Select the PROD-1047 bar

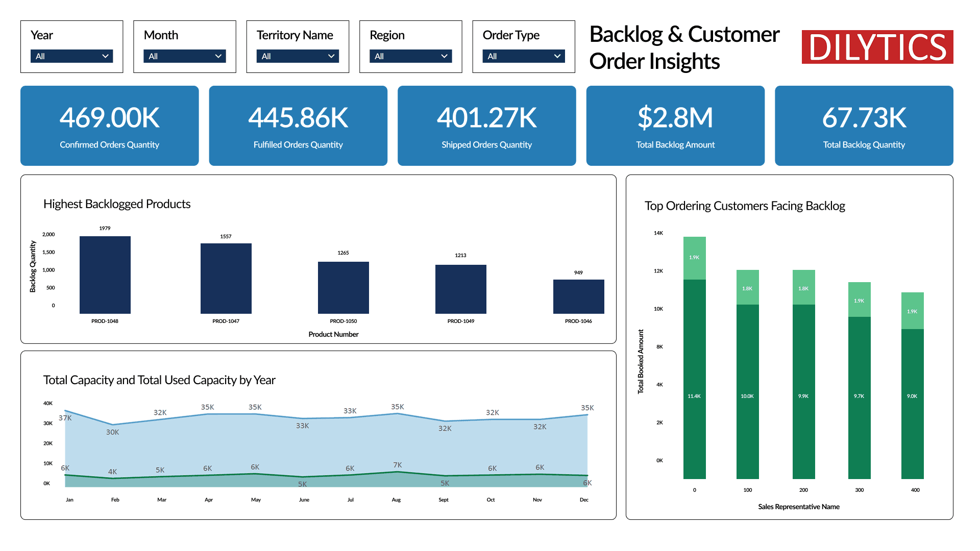coord(226,278)
